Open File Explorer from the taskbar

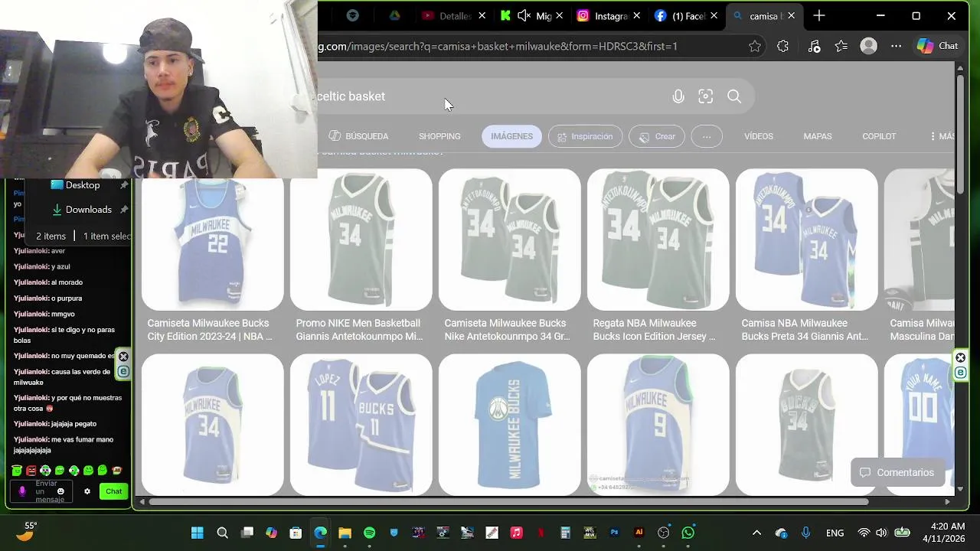pos(345,533)
